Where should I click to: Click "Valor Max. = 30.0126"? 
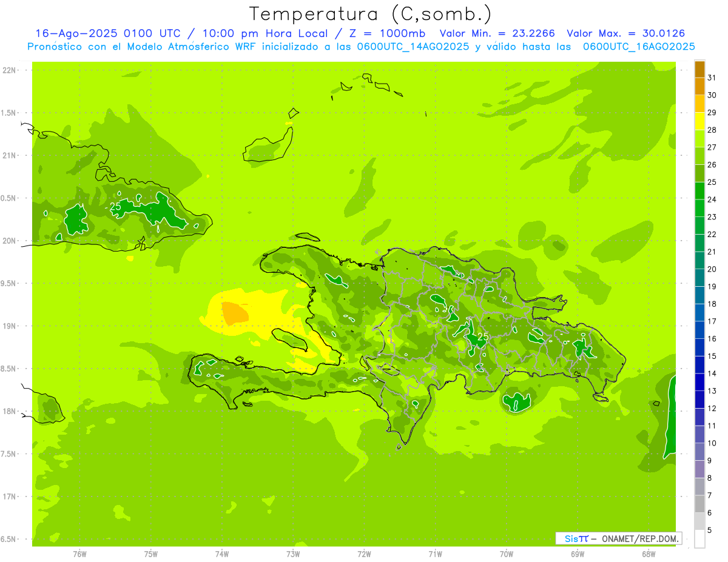click(x=626, y=33)
